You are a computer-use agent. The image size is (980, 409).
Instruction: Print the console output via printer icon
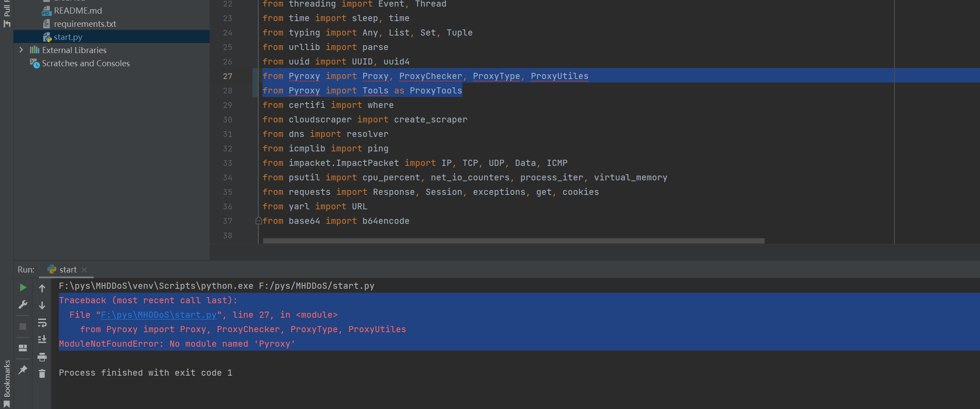[42, 357]
